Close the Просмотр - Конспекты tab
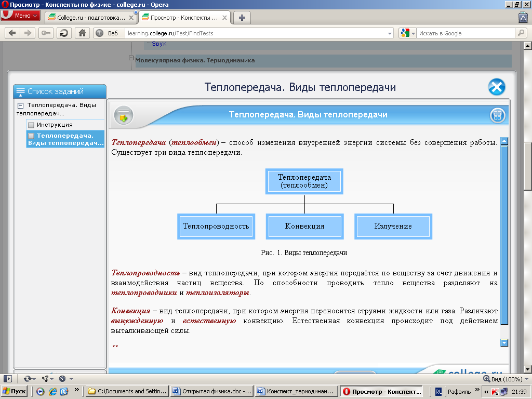The width and height of the screenshot is (532, 399). click(224, 18)
